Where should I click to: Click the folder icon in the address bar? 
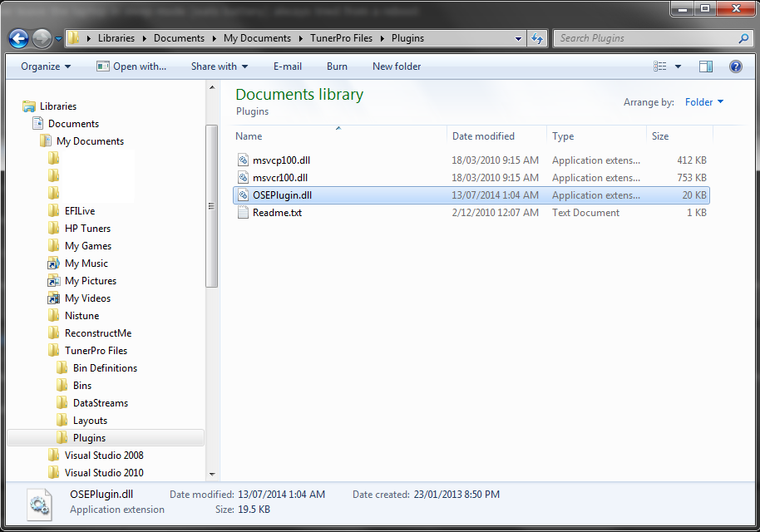(73, 37)
